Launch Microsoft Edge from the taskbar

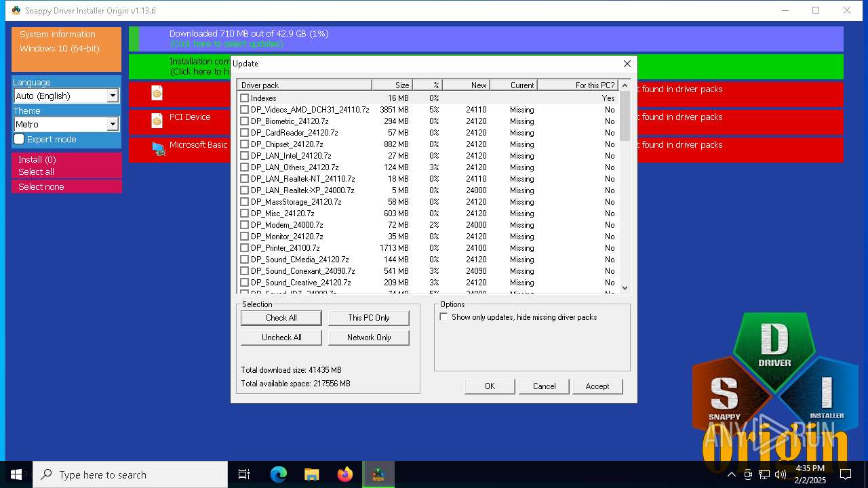coord(279,474)
